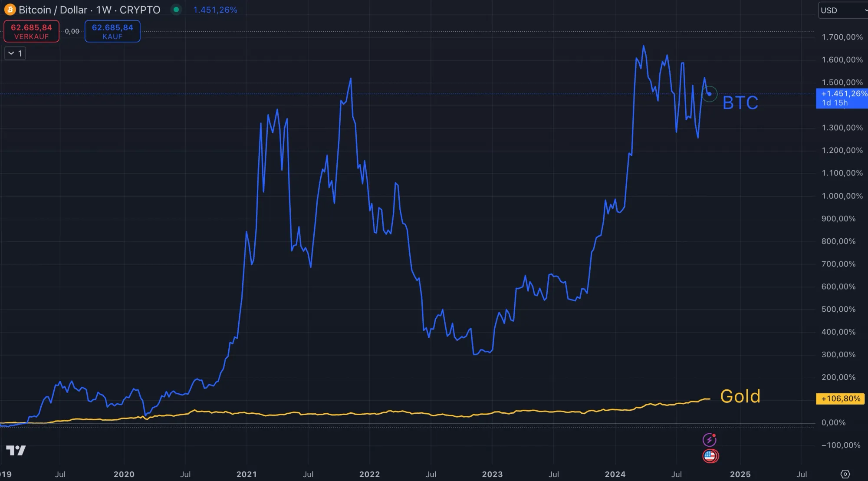Click the +1.451,26% BTC price label
Viewport: 868px width, 481px height.
pyautogui.click(x=842, y=98)
